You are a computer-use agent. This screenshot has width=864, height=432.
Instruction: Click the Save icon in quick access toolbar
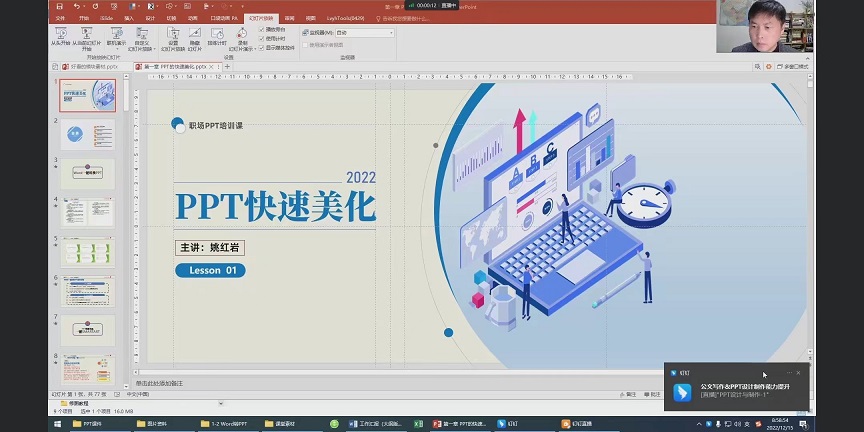click(59, 6)
